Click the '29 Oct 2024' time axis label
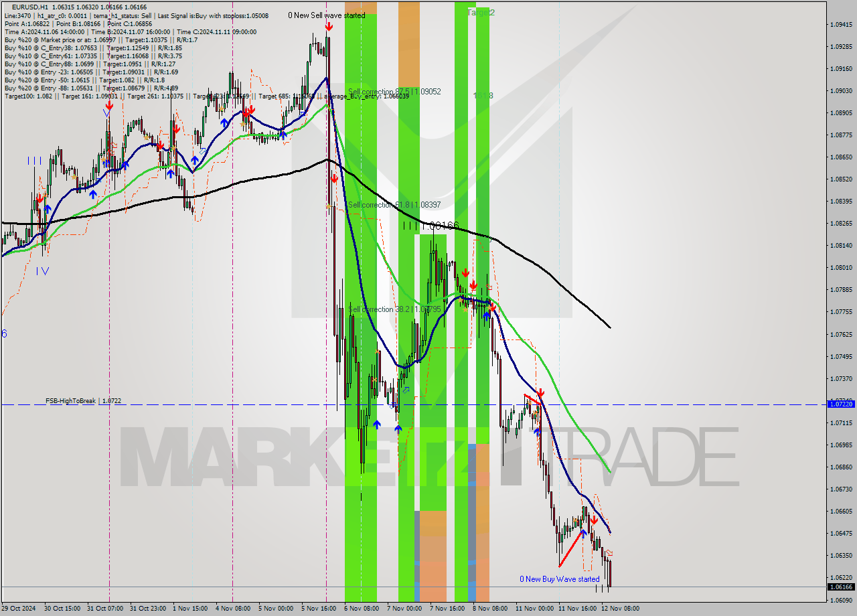The image size is (857, 616). [19, 609]
